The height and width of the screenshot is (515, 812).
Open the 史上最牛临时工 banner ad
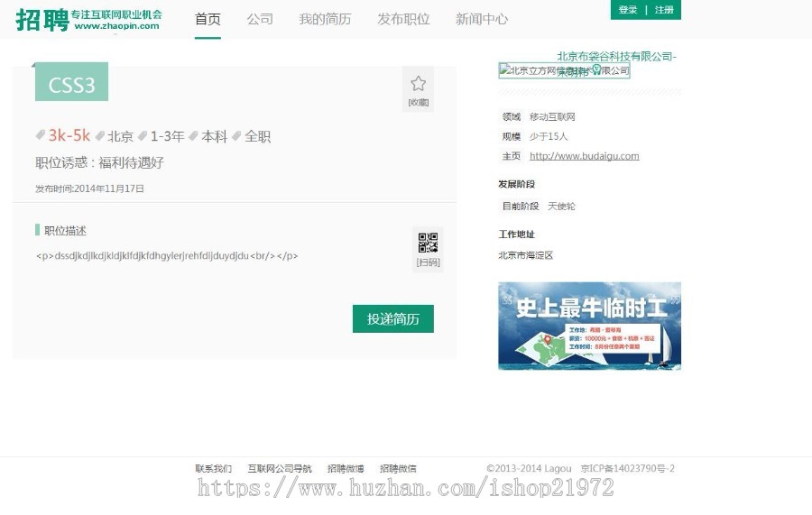tap(589, 326)
